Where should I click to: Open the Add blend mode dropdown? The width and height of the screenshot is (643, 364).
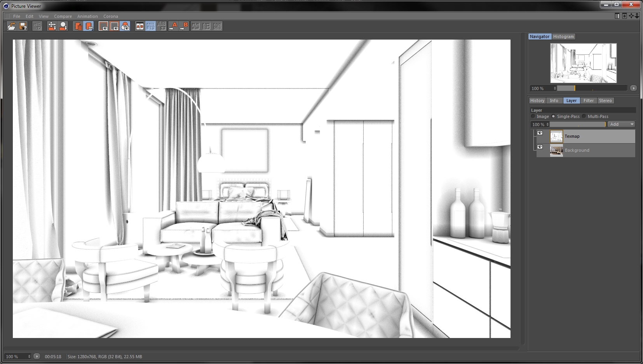pyautogui.click(x=622, y=124)
